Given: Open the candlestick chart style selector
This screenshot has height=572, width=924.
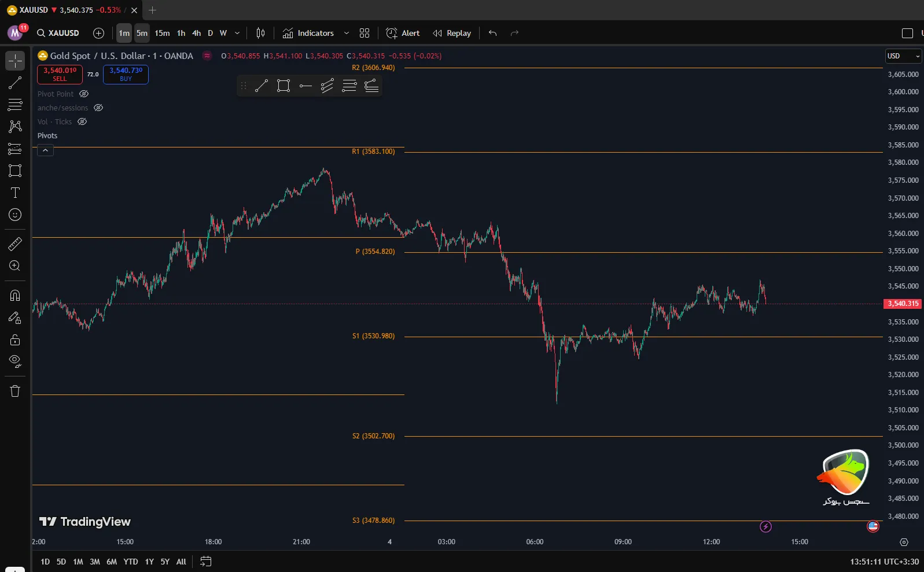Looking at the screenshot, I should (x=260, y=33).
